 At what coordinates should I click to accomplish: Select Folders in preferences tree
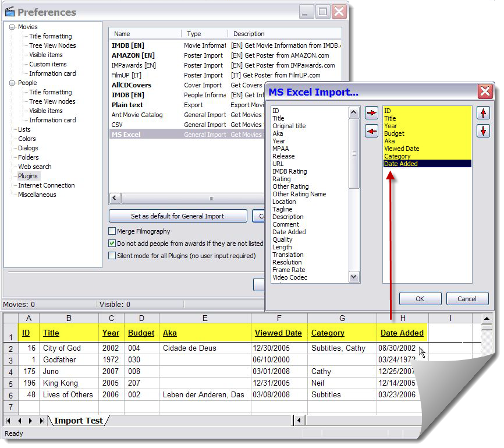pyautogui.click(x=29, y=157)
